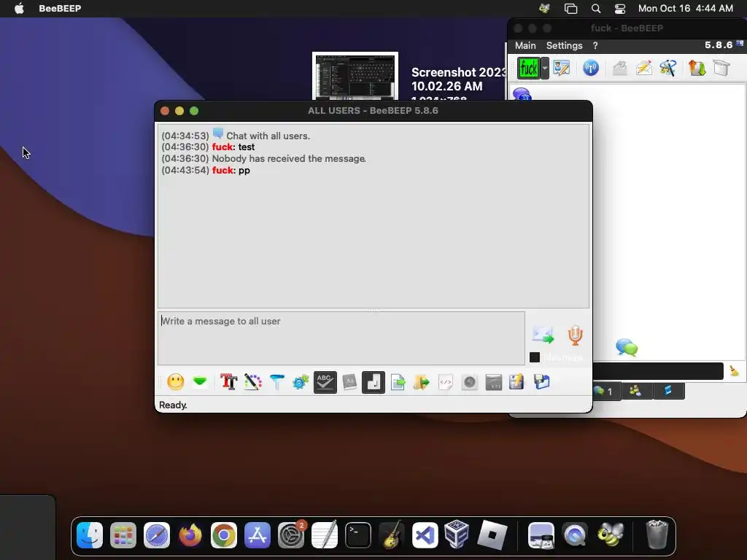This screenshot has height=560, width=747.
Task: Click the floppy disk with pencil icon
Action: (x=516, y=382)
